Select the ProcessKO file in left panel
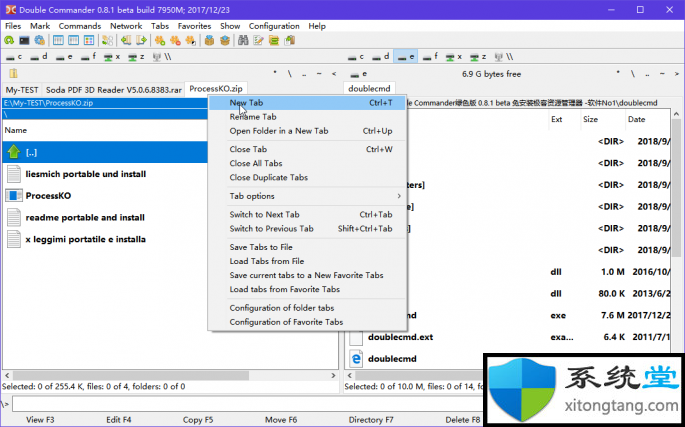Image resolution: width=685 pixels, height=427 pixels. tap(105, 195)
